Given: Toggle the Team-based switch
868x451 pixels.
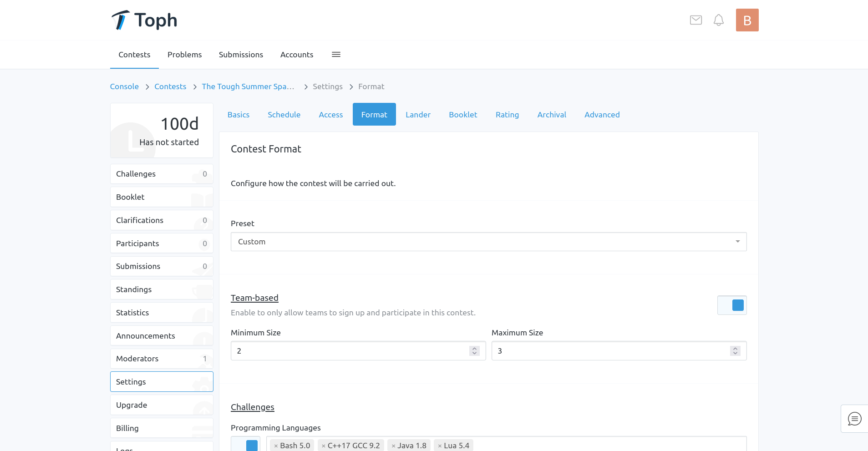Looking at the screenshot, I should [x=732, y=305].
